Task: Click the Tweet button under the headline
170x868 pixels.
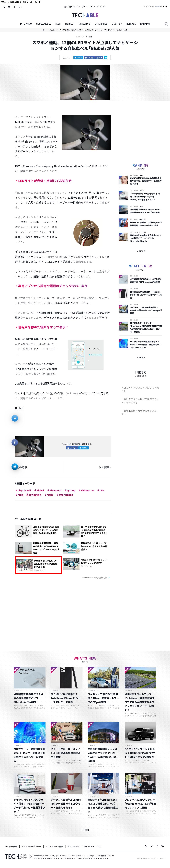Action: 78,58
